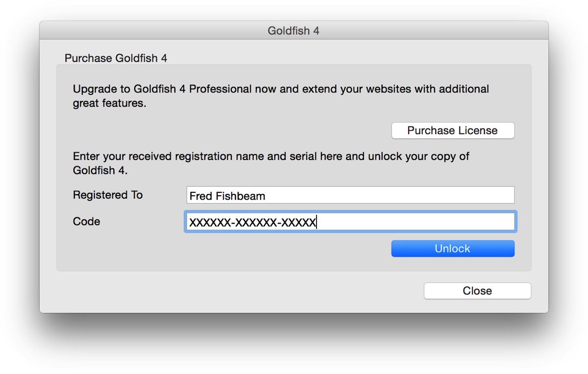This screenshot has width=588, height=374.
Task: Click the Registered To label
Action: (x=108, y=195)
